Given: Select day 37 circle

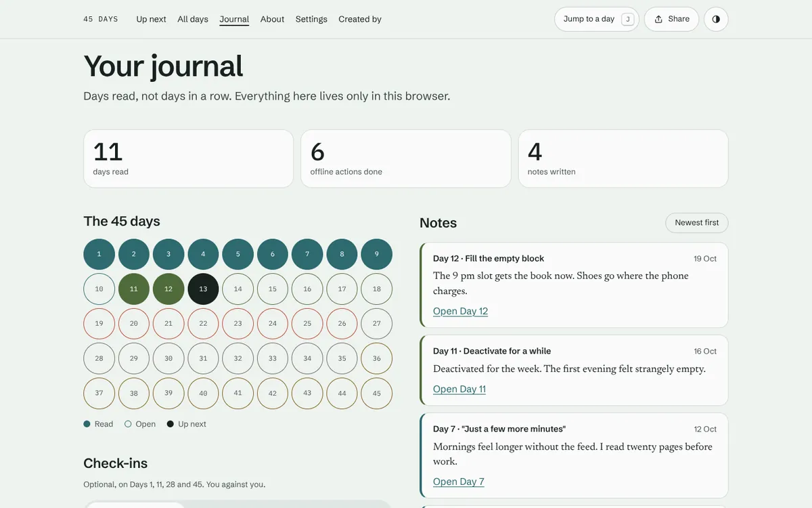Looking at the screenshot, I should coord(99,394).
